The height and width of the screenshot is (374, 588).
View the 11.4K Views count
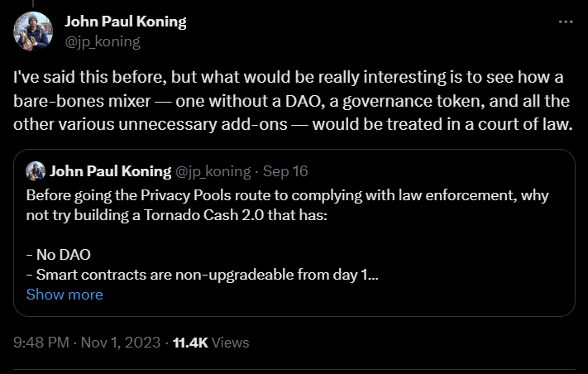[210, 342]
